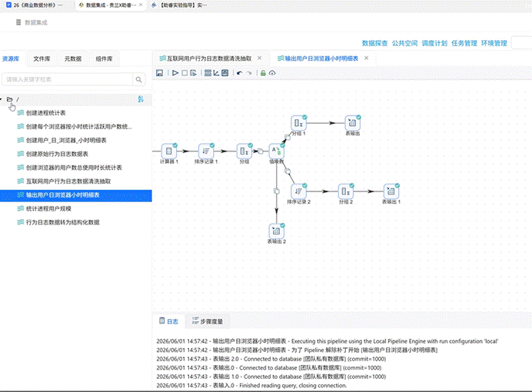Screen dimensions: 532x392
Task: Stop pipeline execution with square icon
Action: [x=185, y=73]
